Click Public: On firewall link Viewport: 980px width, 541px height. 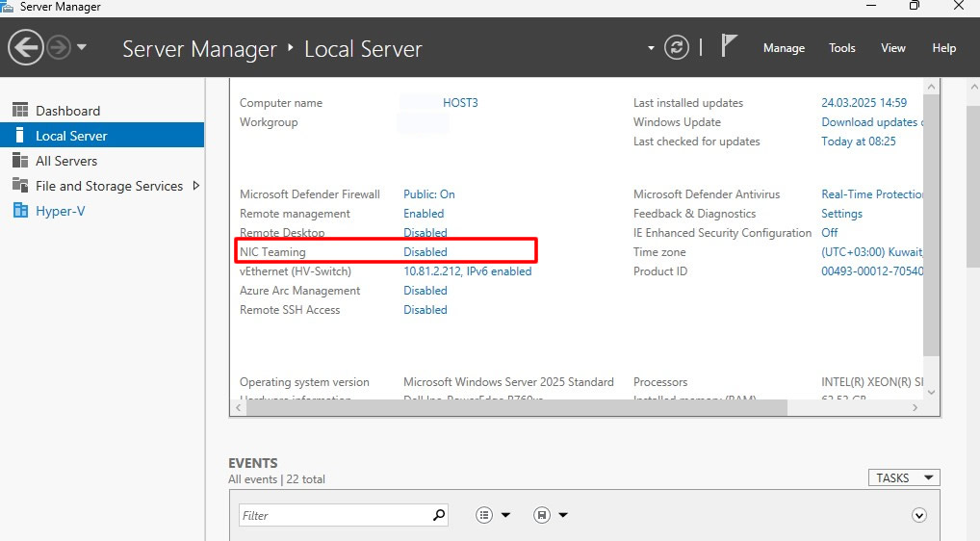click(x=428, y=194)
